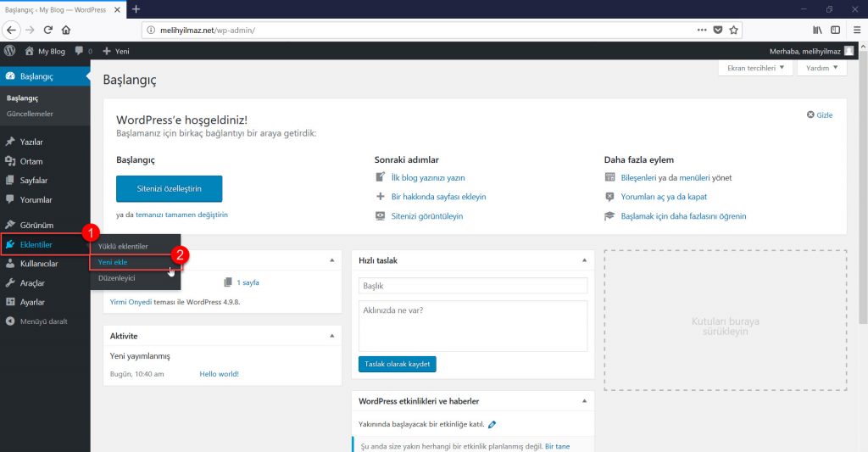This screenshot has width=868, height=452.
Task: Open Yirmi Onyedi theme link
Action: coord(131,302)
